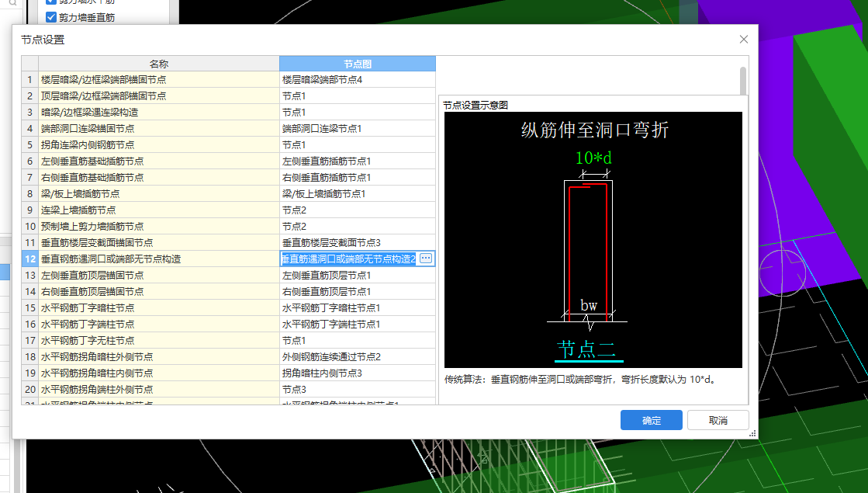Image resolution: width=868 pixels, height=493 pixels.
Task: Select row 水平钢筋丁字端柱节点
Action: pos(159,324)
